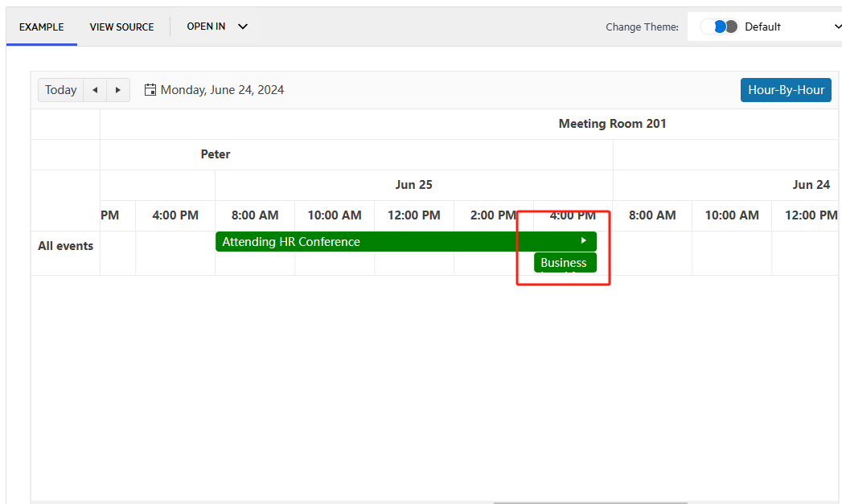842x504 pixels.
Task: Switch to the VIEW SOURCE tab
Action: tap(121, 27)
